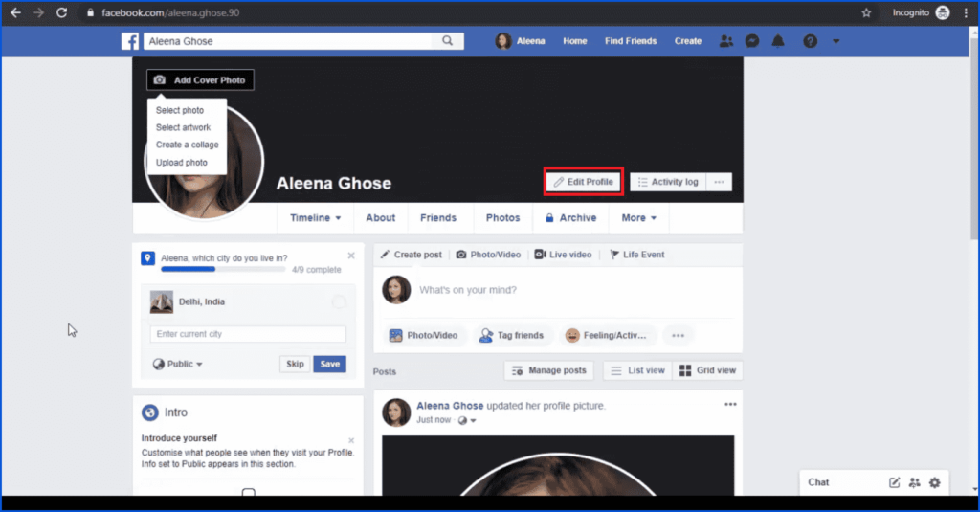Dismiss the city question card
The height and width of the screenshot is (512, 980).
[351, 256]
